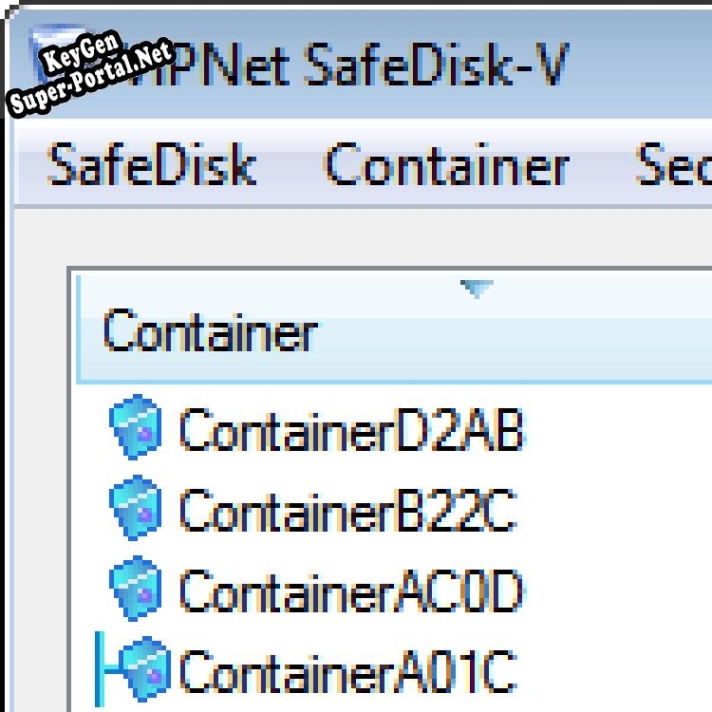Viewport: 712px width, 712px height.
Task: Click empty row space right of ContainerD2AB
Action: tap(620, 431)
